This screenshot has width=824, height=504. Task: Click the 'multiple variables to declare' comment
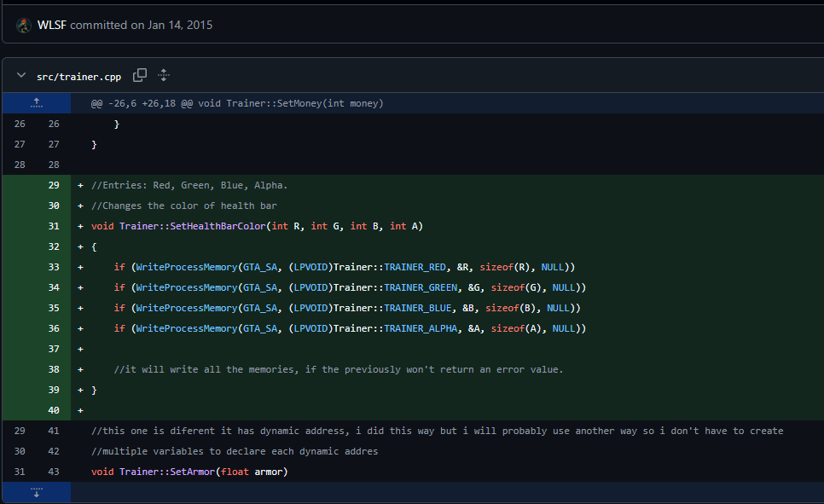click(x=235, y=451)
